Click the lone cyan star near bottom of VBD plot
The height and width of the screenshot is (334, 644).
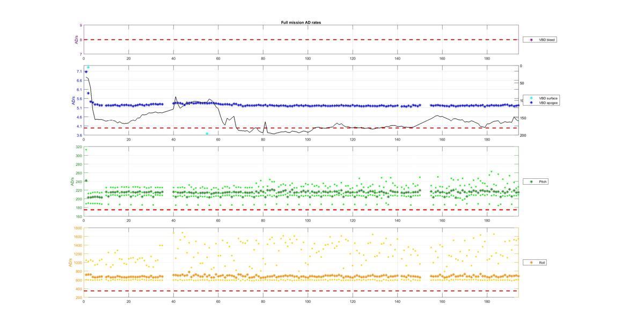click(x=207, y=133)
